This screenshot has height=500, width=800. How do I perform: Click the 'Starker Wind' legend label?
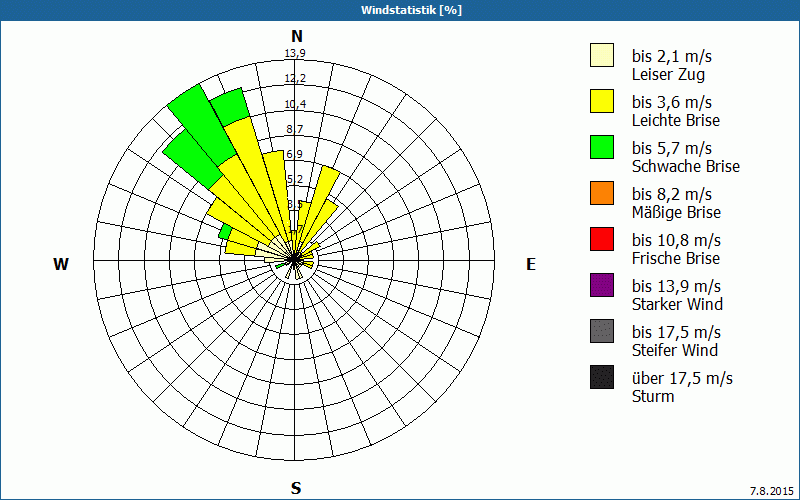(677, 304)
